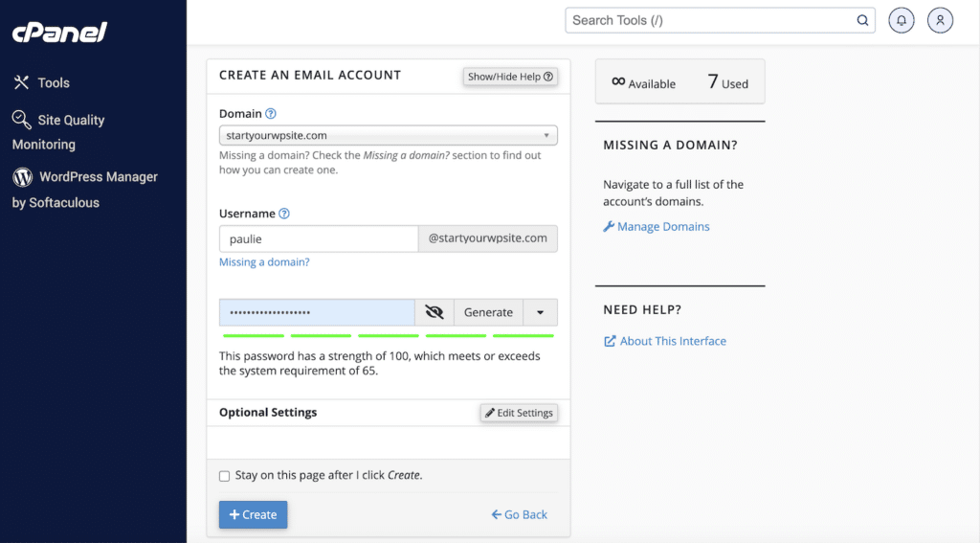Click the WordPress logo icon
980x543 pixels.
pos(23,177)
